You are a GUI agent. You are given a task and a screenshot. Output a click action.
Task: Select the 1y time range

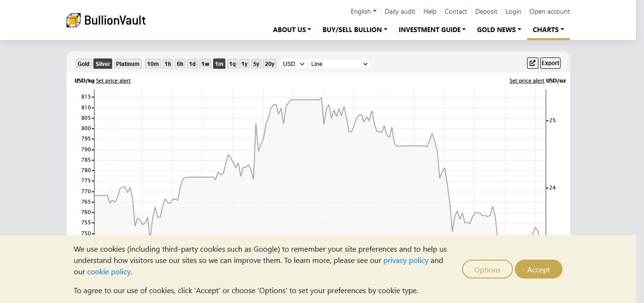244,64
